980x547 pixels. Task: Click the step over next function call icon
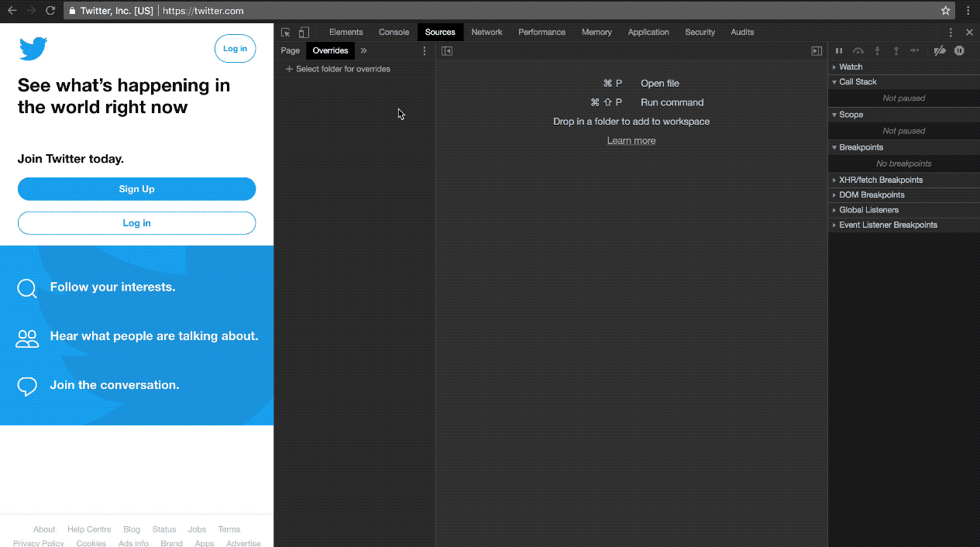coord(858,50)
